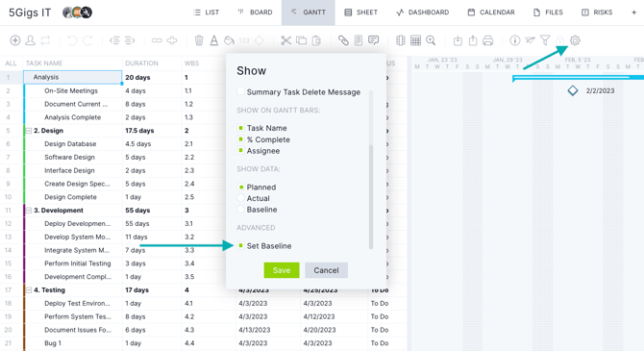Click the grid table icon
This screenshot has width=644, height=351.
(x=415, y=40)
